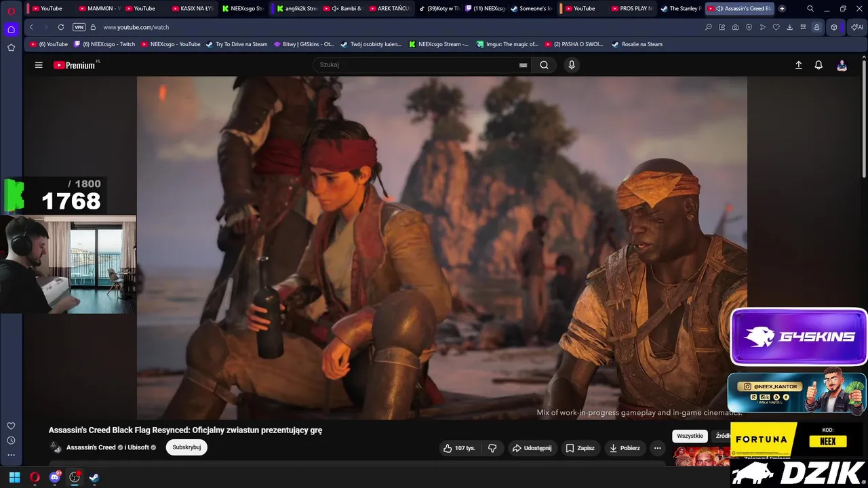Click the channel avatar beside Assassin's Creed
868x488 pixels.
pos(56,447)
